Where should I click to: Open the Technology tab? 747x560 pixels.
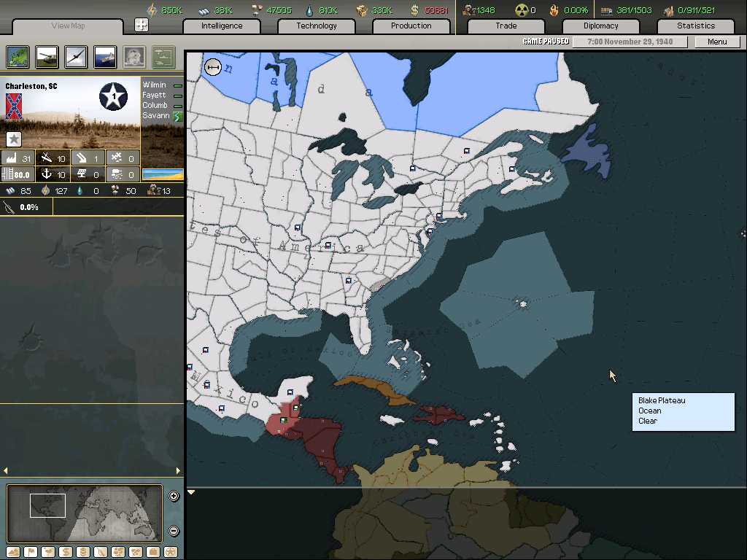(317, 26)
